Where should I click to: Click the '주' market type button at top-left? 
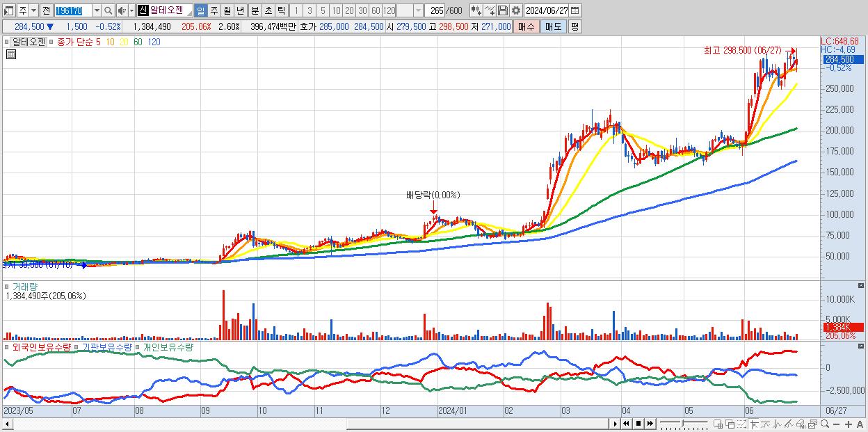(22, 10)
